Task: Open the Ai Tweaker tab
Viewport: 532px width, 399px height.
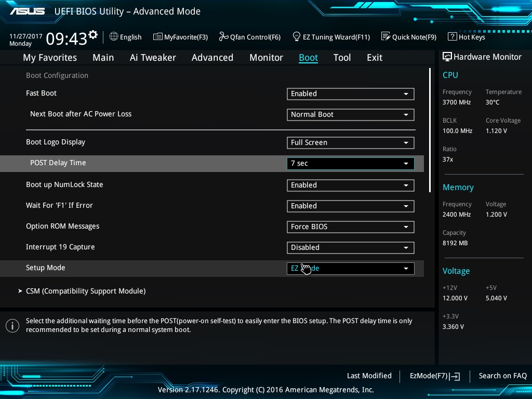Action: pyautogui.click(x=153, y=58)
